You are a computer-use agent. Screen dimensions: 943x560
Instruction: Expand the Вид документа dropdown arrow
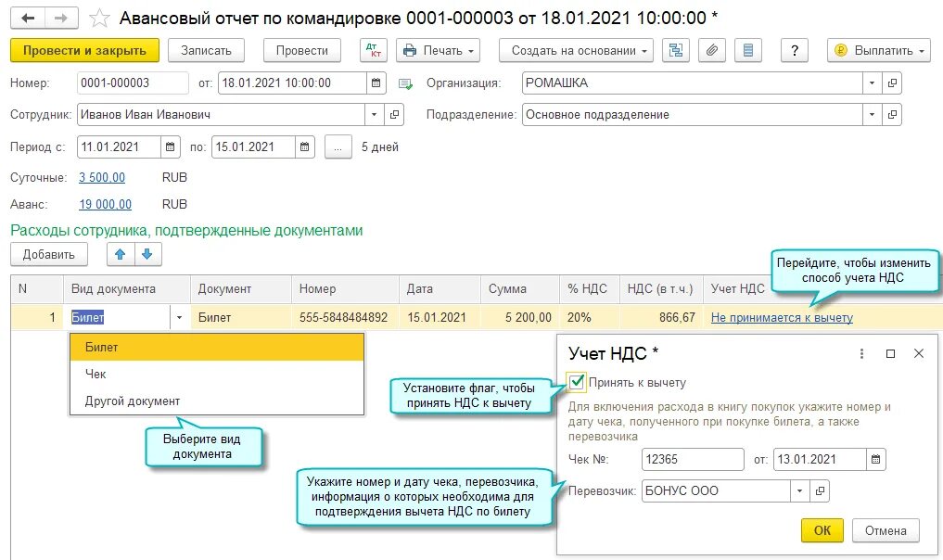(179, 318)
